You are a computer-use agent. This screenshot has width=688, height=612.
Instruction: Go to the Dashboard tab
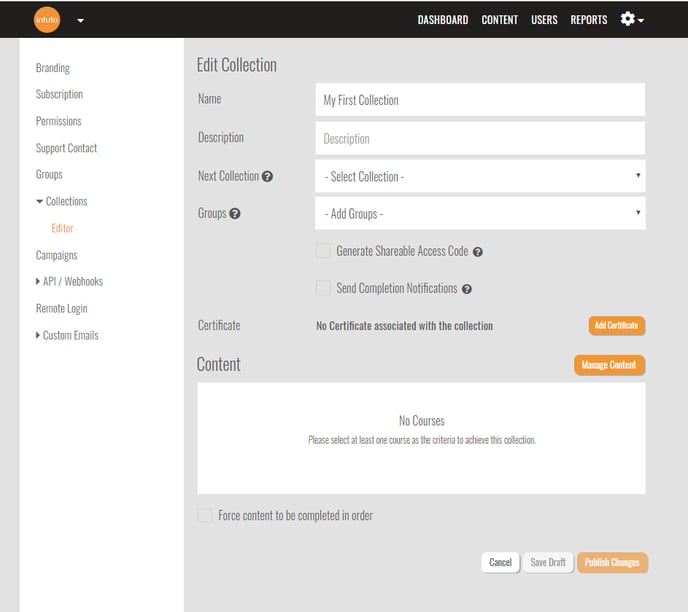pos(443,20)
